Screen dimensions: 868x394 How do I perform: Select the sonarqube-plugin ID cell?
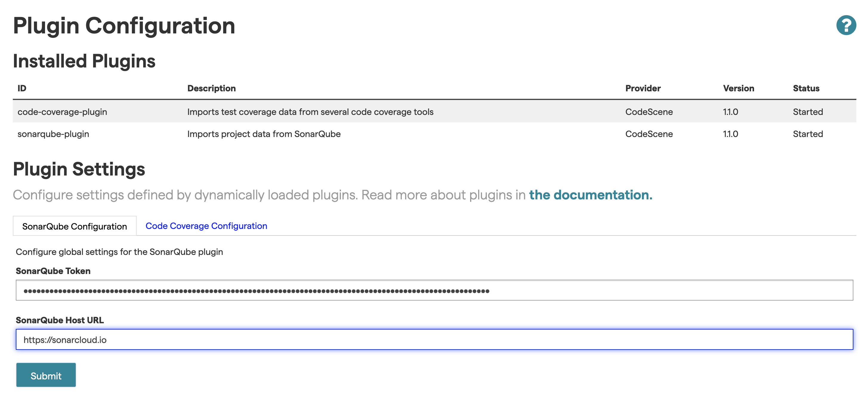53,134
